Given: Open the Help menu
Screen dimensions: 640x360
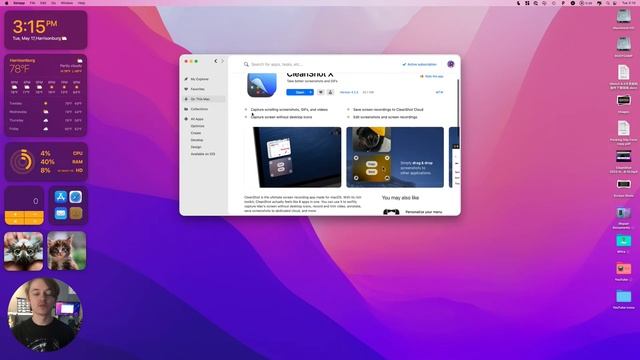Looking at the screenshot, I should (x=81, y=3).
